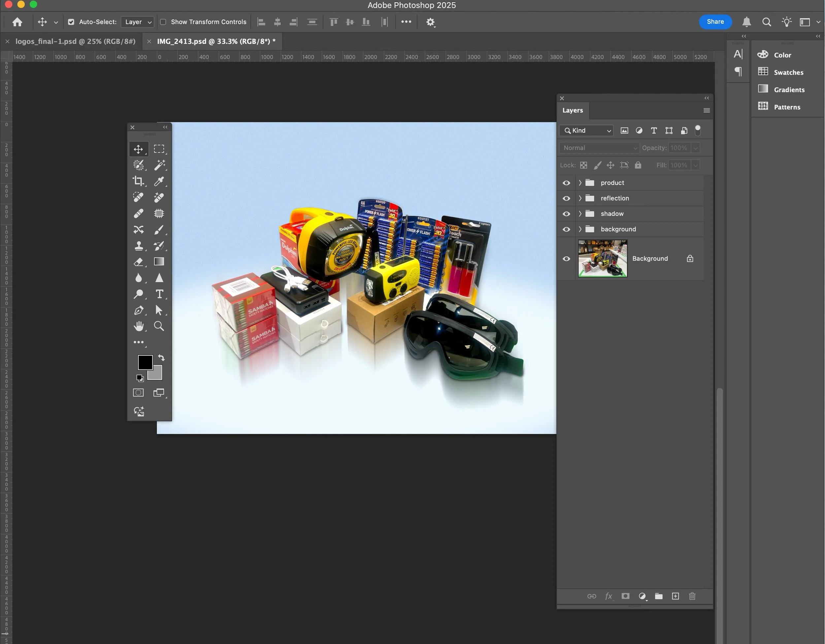Toggle the filter for type layers
This screenshot has height=644, width=825.
click(654, 130)
